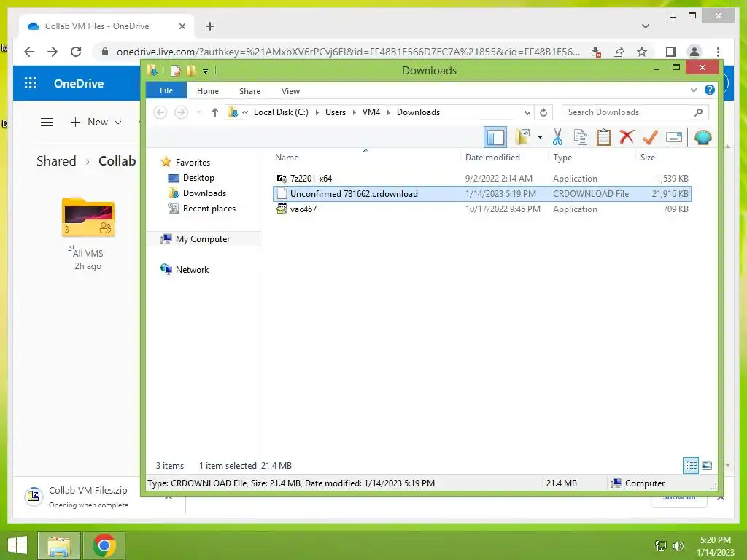Open the OneDrive app launcher grid icon
Screen dimensions: 747x560
tap(31, 83)
